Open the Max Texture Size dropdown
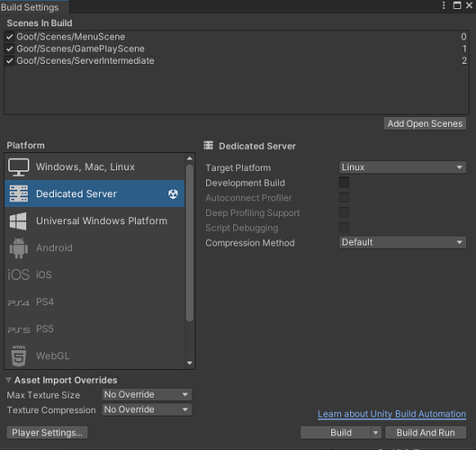The height and width of the screenshot is (450, 476). tap(147, 394)
